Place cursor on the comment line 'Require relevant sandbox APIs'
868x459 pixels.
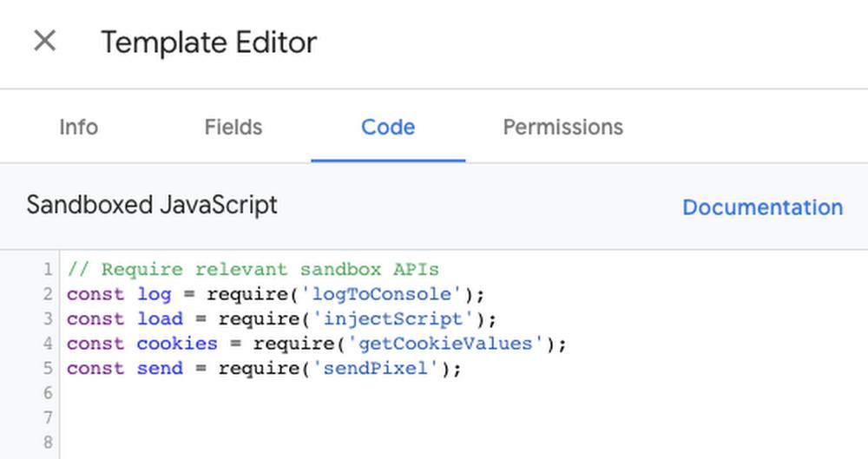pyautogui.click(x=253, y=270)
